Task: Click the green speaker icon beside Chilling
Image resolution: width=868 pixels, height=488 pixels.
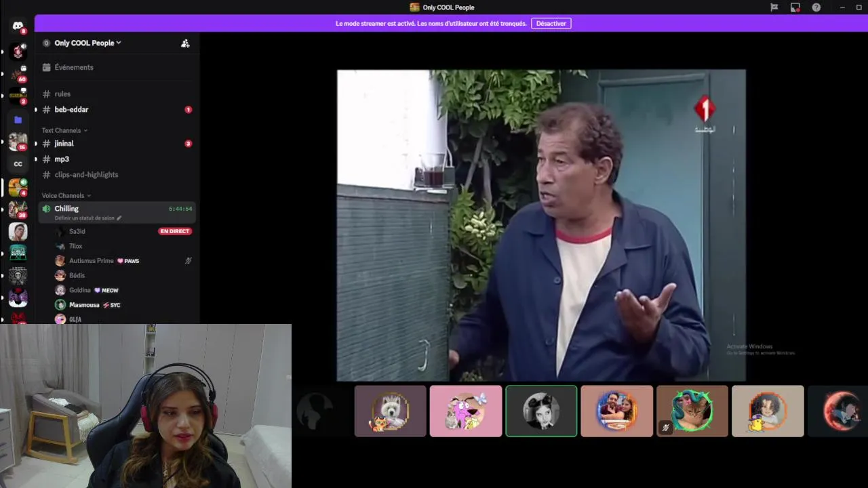Action: point(46,209)
